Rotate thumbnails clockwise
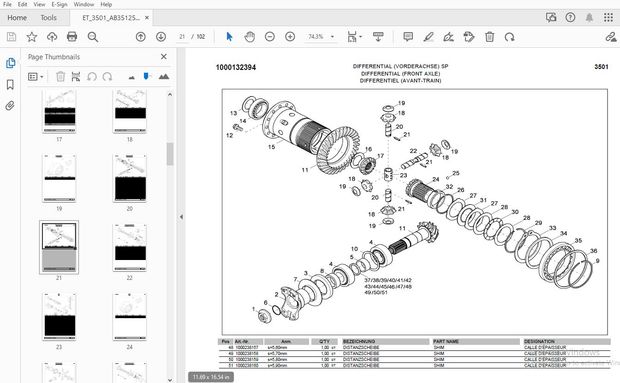 coord(107,76)
